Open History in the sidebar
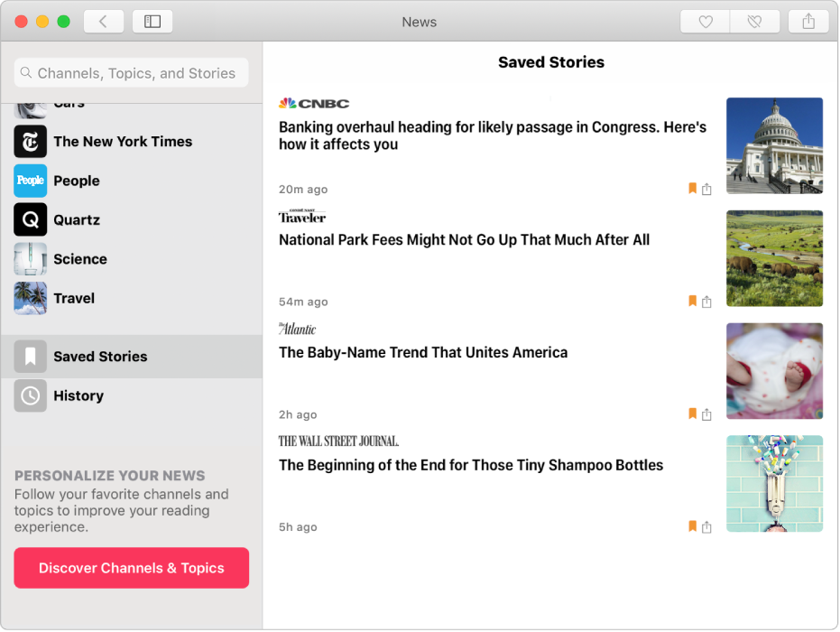 click(78, 395)
